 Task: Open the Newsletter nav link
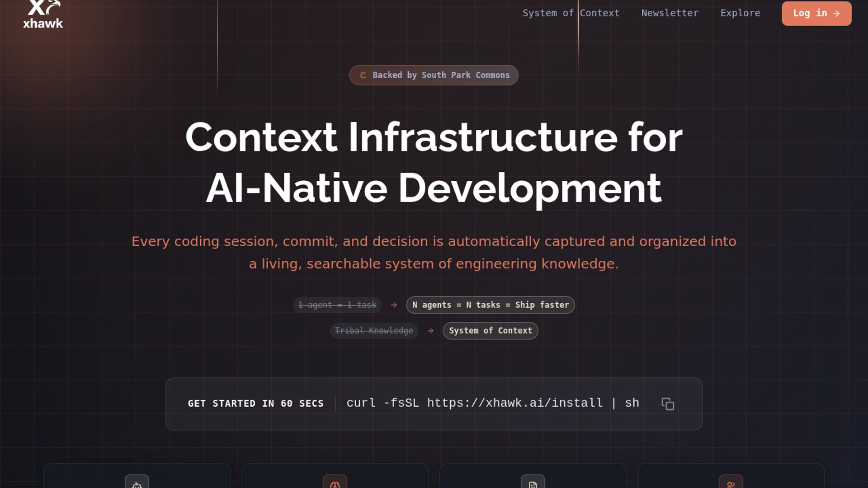(x=670, y=13)
